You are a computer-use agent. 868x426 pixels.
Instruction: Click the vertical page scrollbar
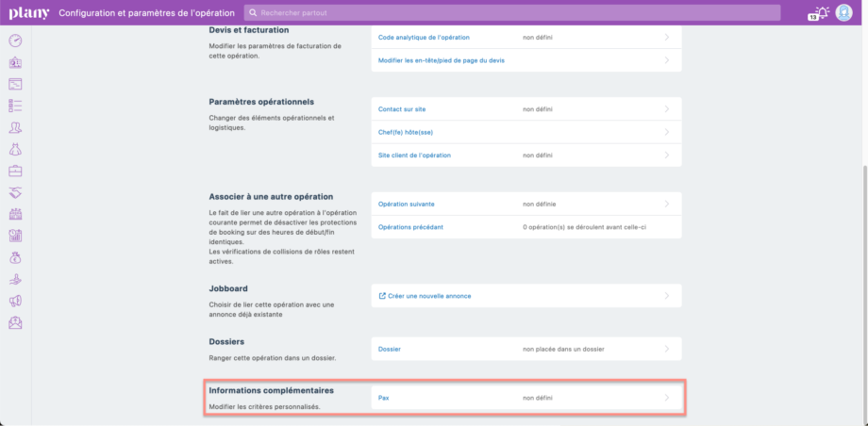[x=863, y=283]
